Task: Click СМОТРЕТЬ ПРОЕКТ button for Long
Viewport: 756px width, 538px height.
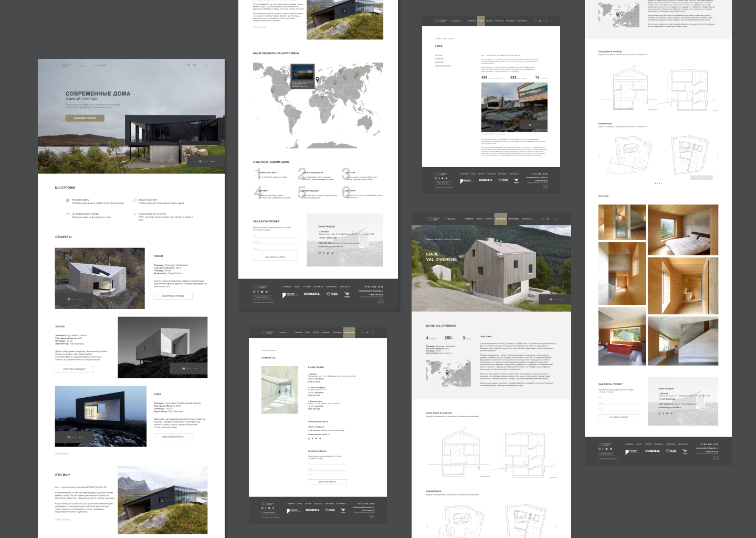Action: pos(173,437)
